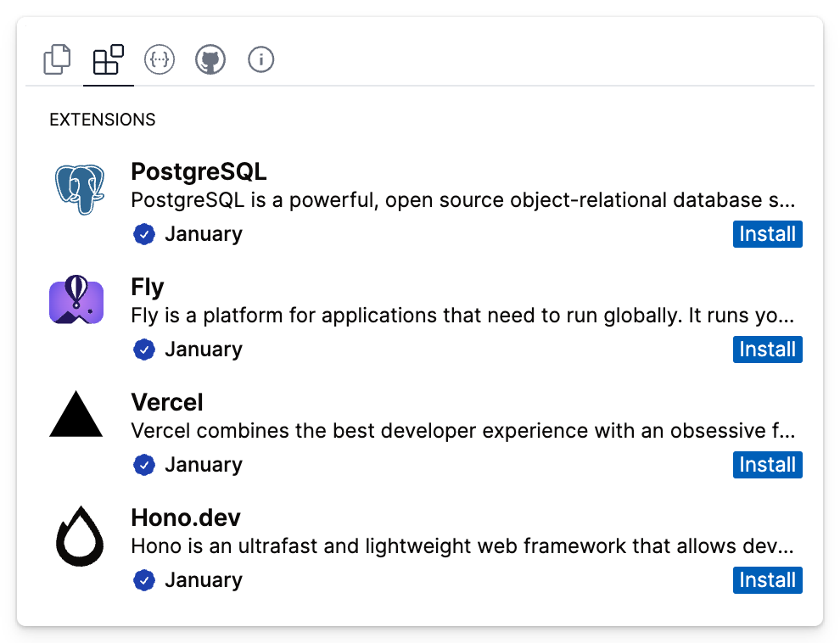Viewport: 840px width, 643px height.
Task: Open the Fly extension title
Action: click(x=148, y=288)
